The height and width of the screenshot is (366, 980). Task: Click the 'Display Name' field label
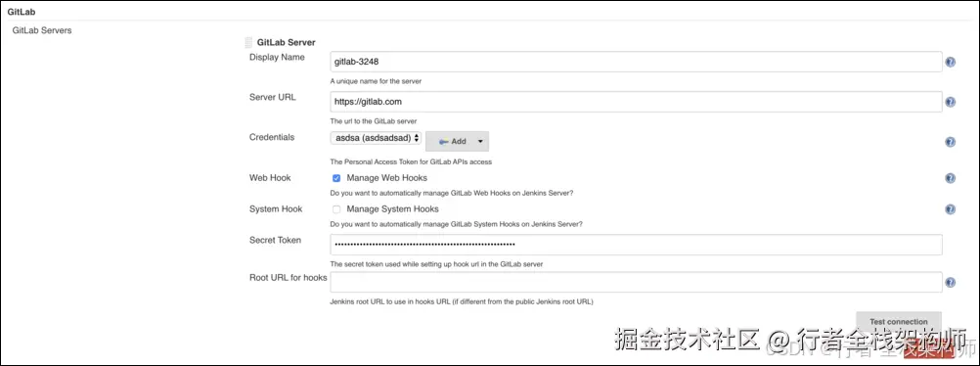277,58
